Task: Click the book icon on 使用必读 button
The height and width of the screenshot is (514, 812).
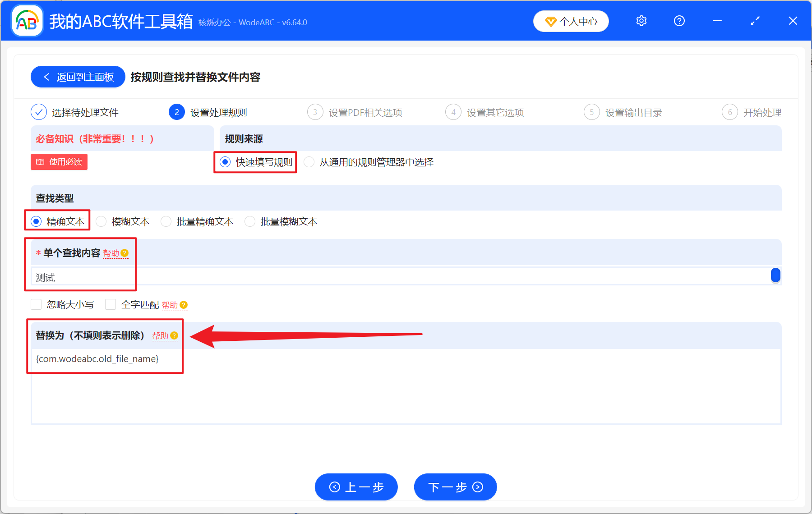Action: click(x=40, y=162)
